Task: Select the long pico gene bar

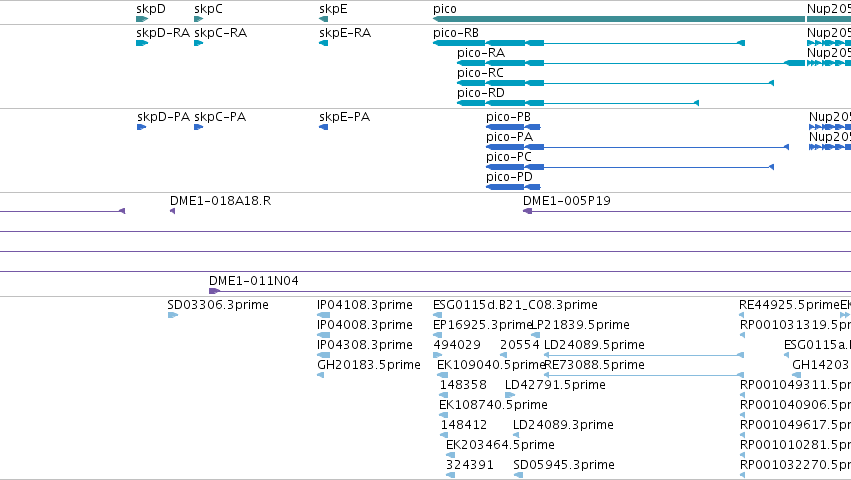Action: pos(619,19)
